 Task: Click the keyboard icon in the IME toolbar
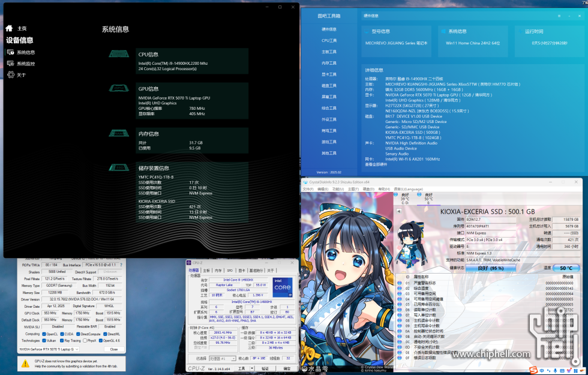(562, 371)
